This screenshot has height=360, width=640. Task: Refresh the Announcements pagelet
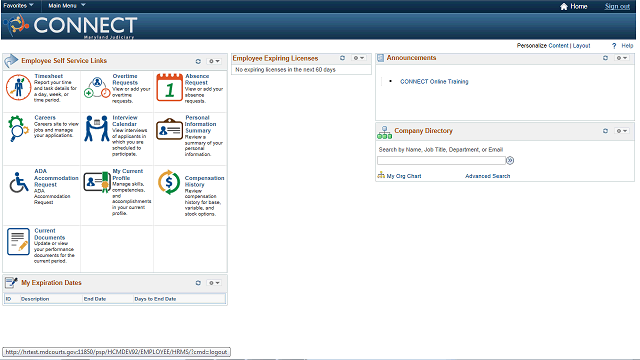coord(605,58)
